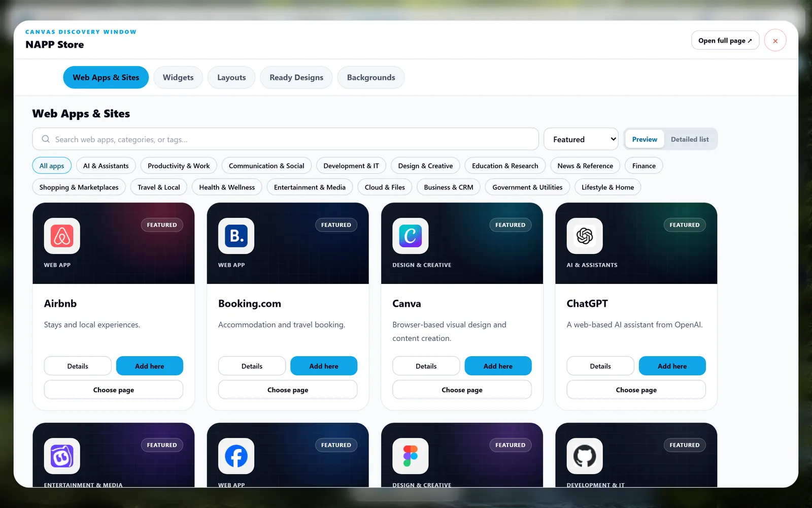Click the FEATURED badge on ChatGPT card
812x508 pixels.
[x=684, y=225]
